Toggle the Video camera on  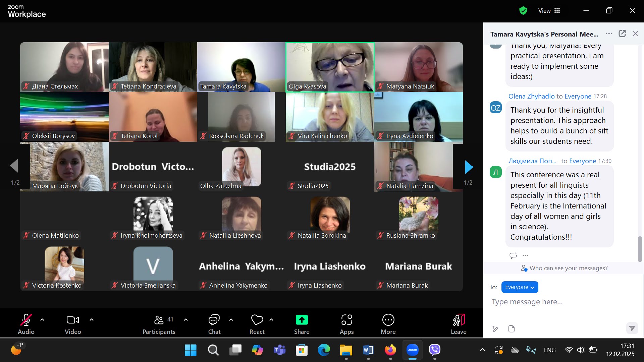pyautogui.click(x=73, y=320)
